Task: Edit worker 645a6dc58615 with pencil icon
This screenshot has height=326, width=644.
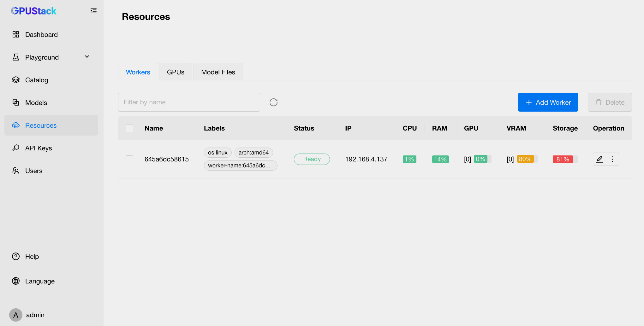Action: pyautogui.click(x=599, y=159)
